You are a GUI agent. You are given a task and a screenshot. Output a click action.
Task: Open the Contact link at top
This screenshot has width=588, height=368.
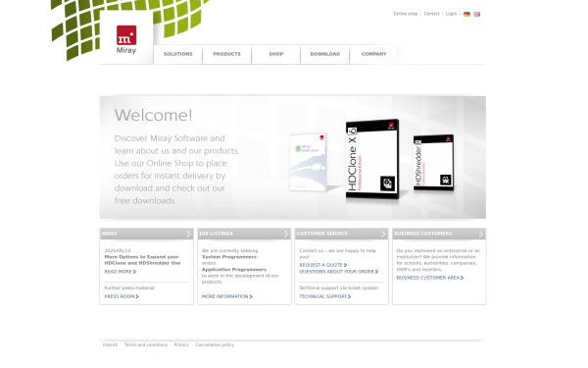click(431, 14)
